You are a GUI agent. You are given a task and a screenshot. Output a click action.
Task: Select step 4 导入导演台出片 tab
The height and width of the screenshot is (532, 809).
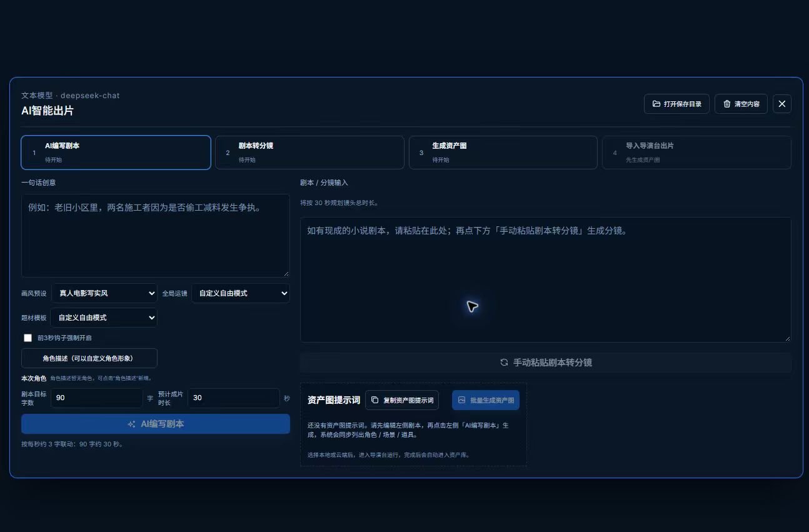click(696, 153)
